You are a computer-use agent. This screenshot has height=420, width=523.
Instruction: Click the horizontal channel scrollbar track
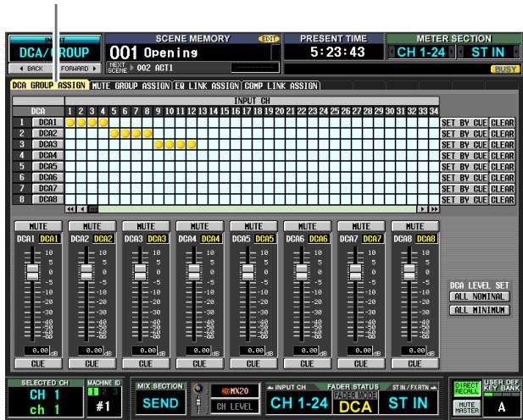(x=257, y=209)
